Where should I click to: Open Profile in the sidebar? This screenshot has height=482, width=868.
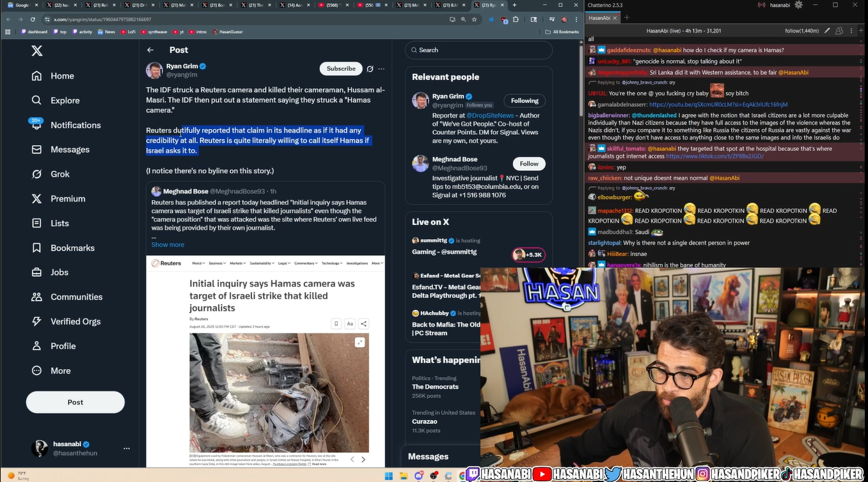54,346
